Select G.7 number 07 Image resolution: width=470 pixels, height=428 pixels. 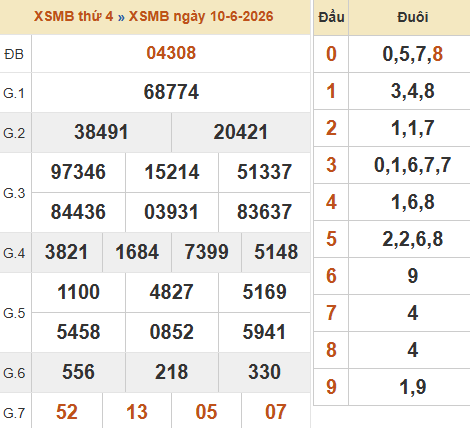276,412
